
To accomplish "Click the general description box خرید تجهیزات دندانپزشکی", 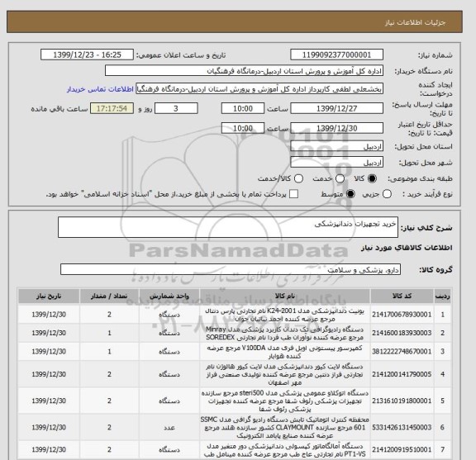I will click(x=228, y=227).
